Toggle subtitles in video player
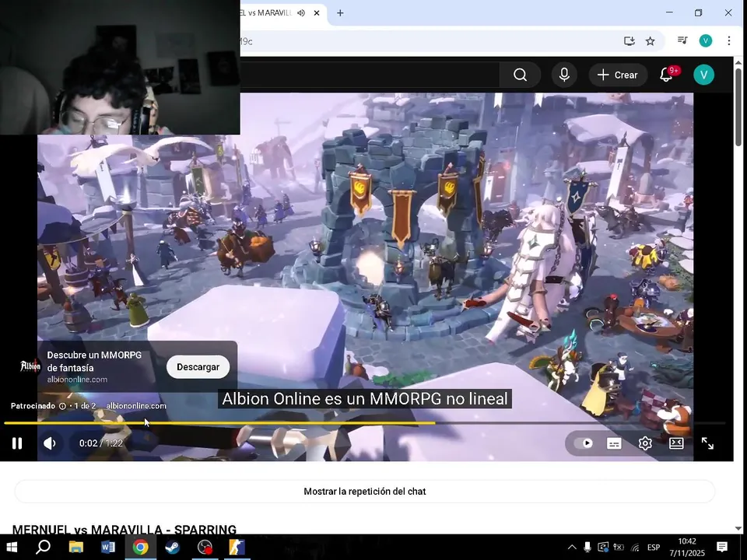Screen dimensions: 747x560 614,443
